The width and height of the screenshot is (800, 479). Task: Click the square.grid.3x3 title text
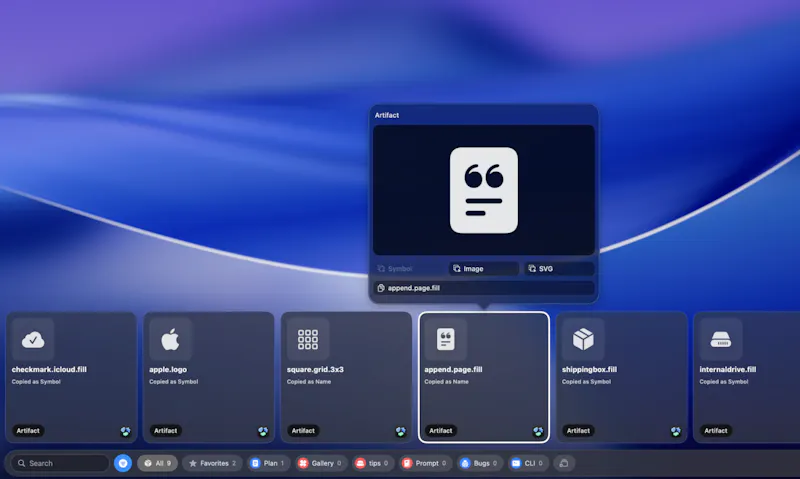(x=315, y=369)
